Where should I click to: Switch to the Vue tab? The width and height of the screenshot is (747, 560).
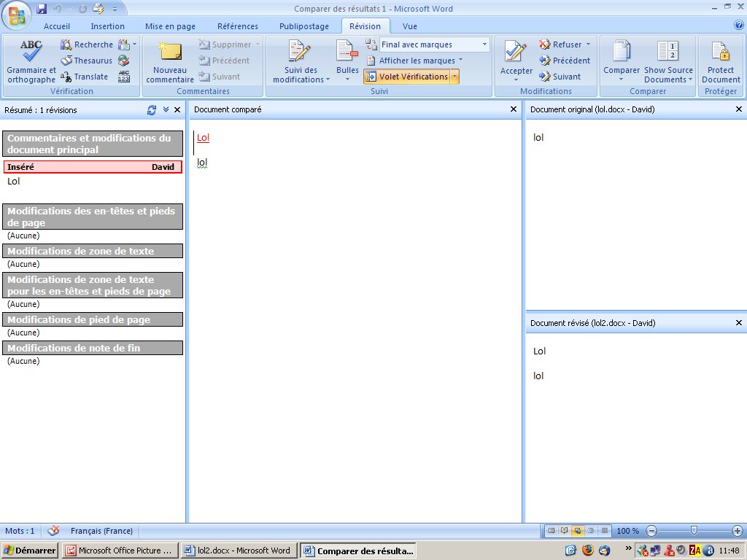(410, 26)
